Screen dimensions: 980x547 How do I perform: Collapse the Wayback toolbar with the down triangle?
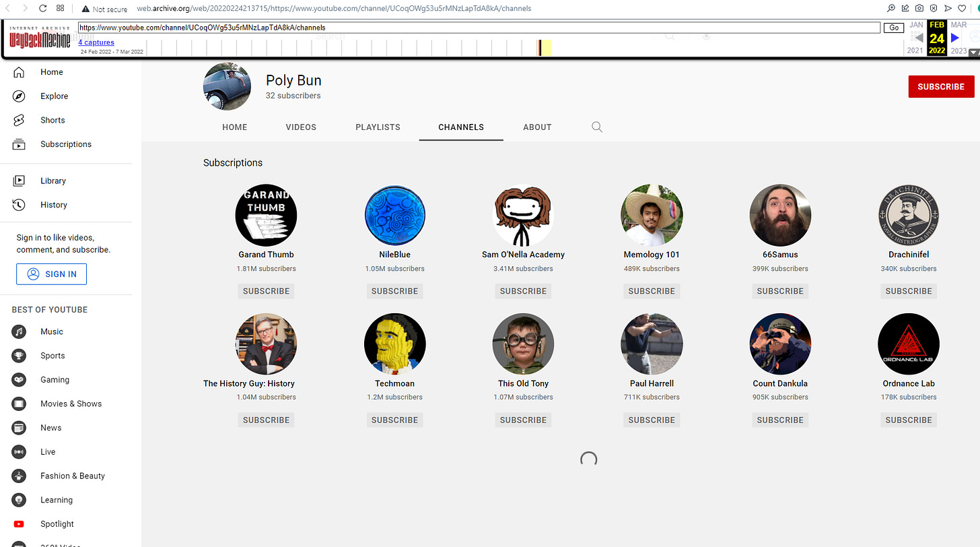973,53
